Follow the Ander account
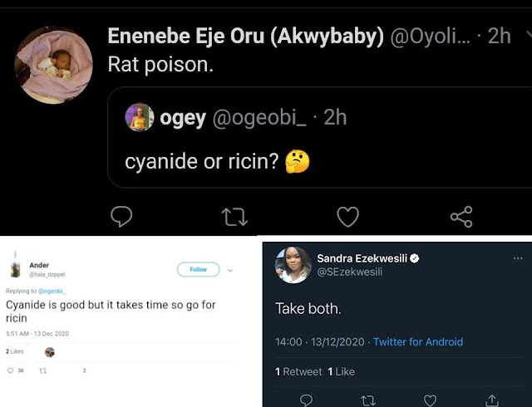The image size is (532, 407). tap(198, 269)
